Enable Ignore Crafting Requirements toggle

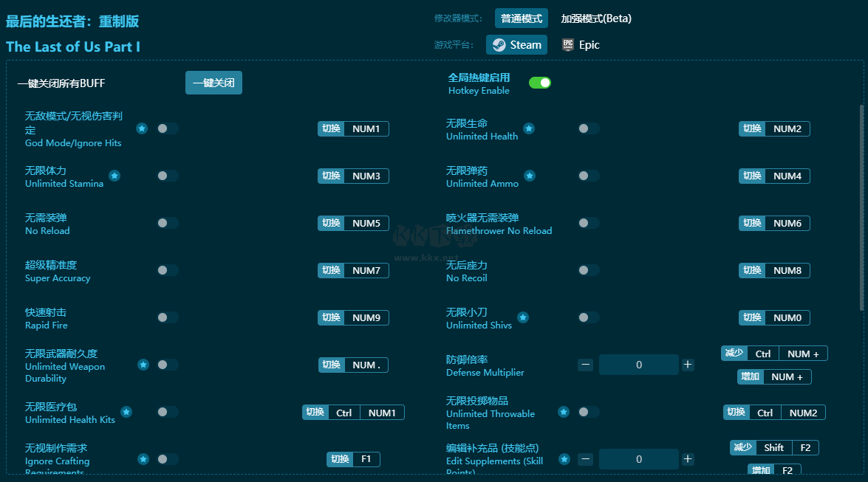point(167,459)
